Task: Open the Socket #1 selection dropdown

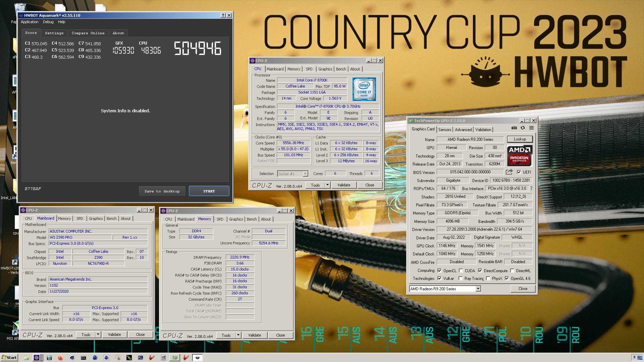Action: (305, 174)
